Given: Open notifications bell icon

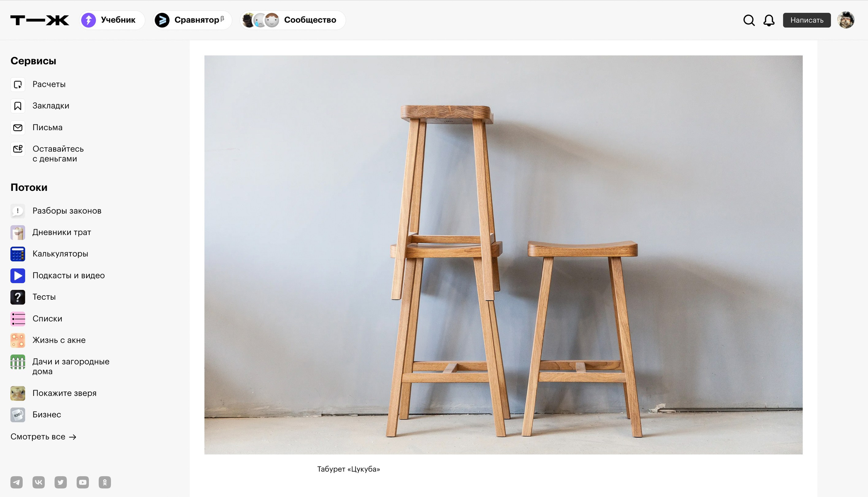Looking at the screenshot, I should click(769, 20).
